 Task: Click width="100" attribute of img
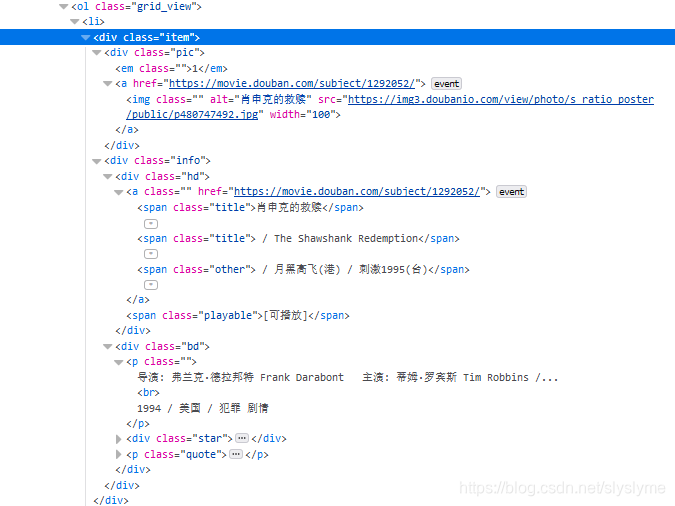coord(305,115)
